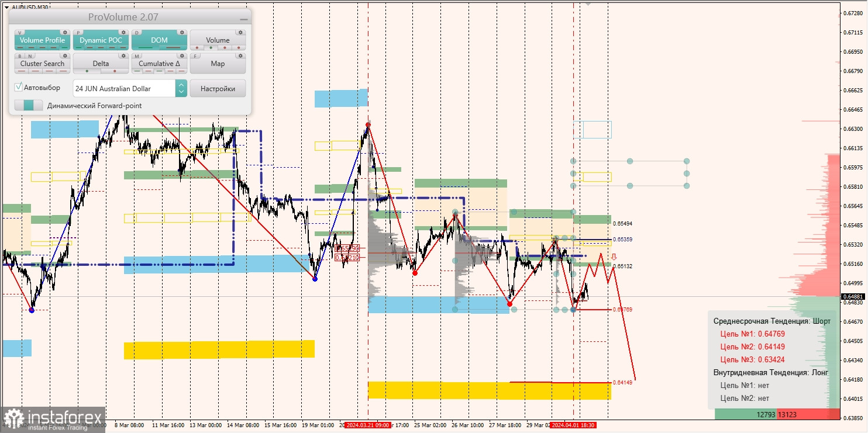The height and width of the screenshot is (433, 868).
Task: Click the green DOM total bar 12793
Action: [746, 414]
